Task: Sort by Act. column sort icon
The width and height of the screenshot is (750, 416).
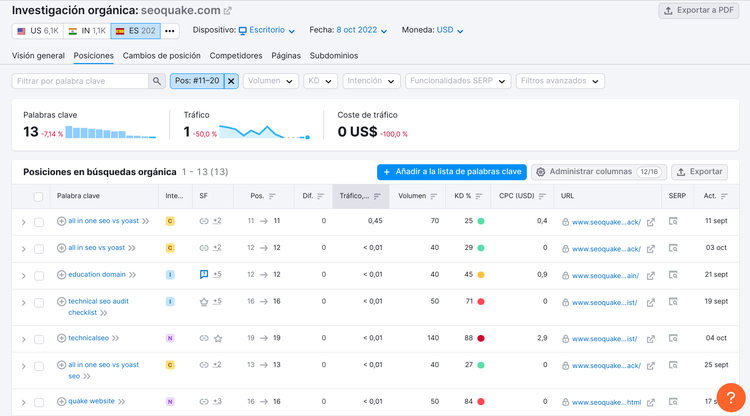Action: pyautogui.click(x=724, y=197)
